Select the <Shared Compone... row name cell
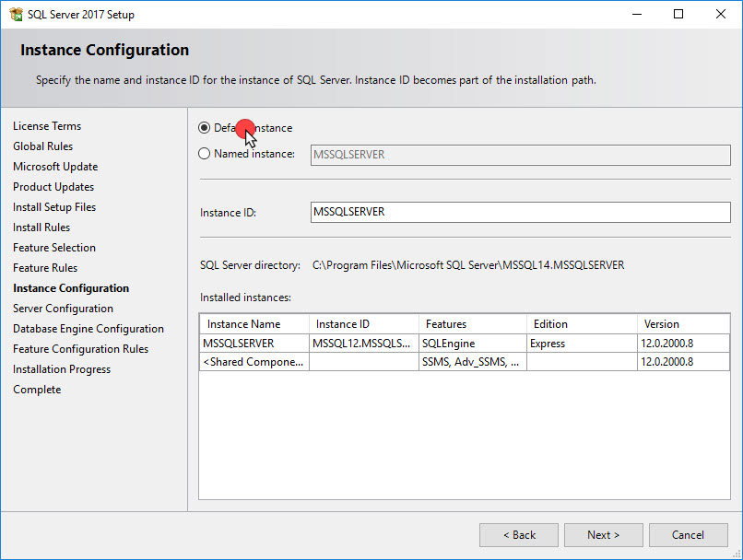The width and height of the screenshot is (743, 560). 254,362
